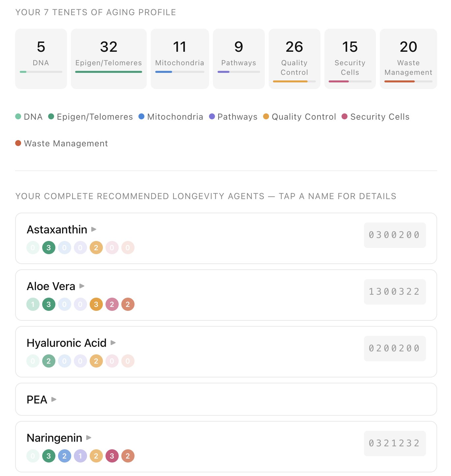
Task: Click Astaxanthin's green Epigen/Telomeres score badge
Action: [x=49, y=248]
